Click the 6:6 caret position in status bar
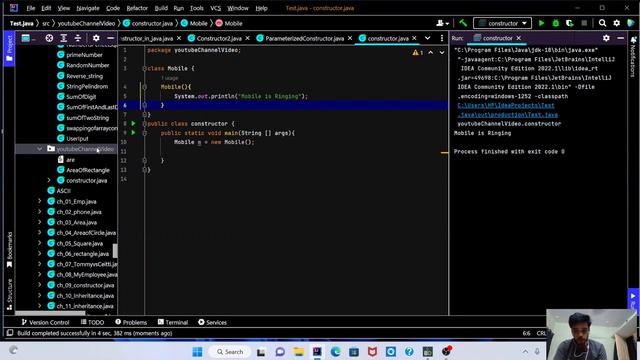 pyautogui.click(x=527, y=333)
